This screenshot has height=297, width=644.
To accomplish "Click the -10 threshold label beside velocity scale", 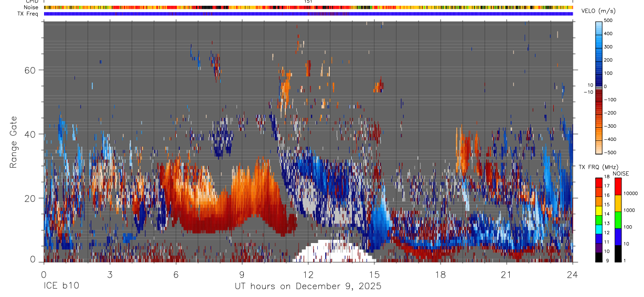I will point(588,92).
